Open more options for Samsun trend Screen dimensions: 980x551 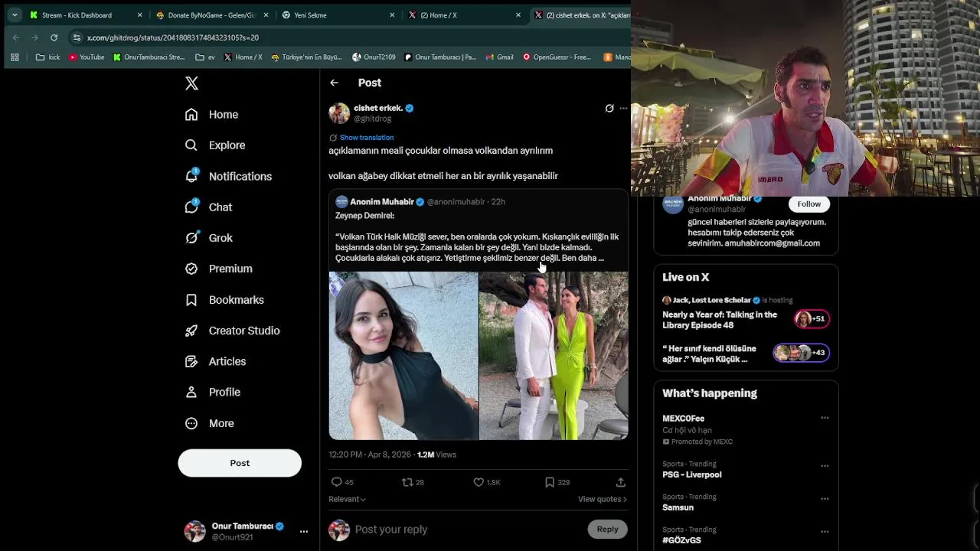(x=825, y=498)
